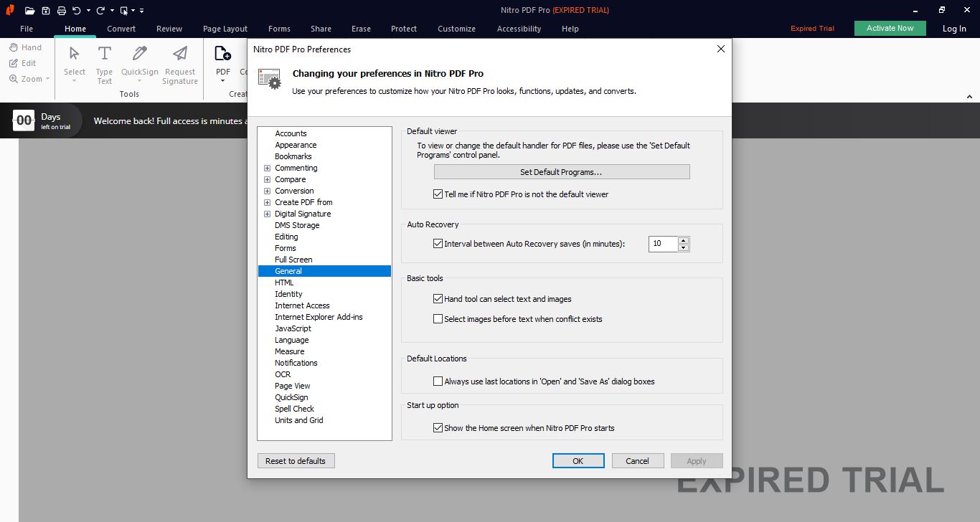The image size is (980, 522).
Task: Click the PDF create icon in ribbon
Action: [x=223, y=54]
